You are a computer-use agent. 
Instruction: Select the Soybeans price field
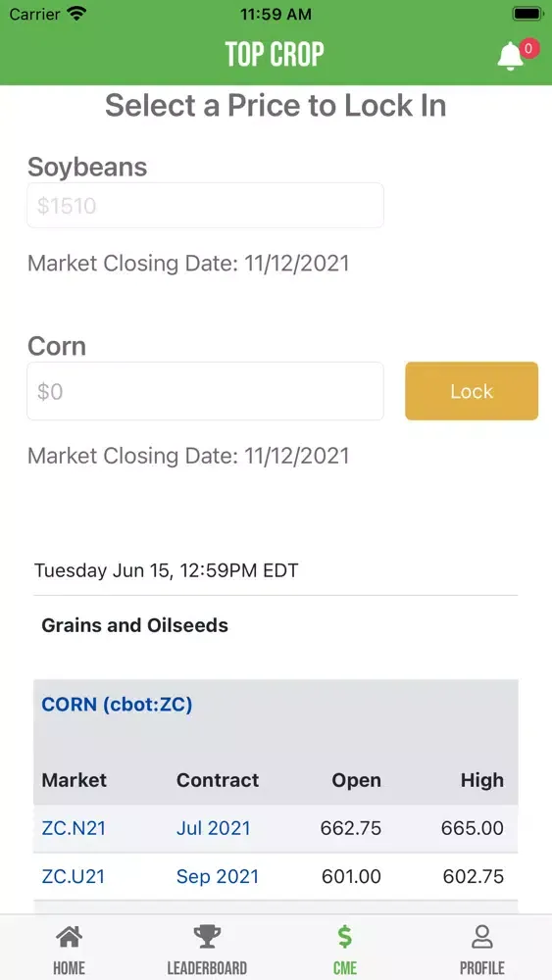tap(205, 206)
